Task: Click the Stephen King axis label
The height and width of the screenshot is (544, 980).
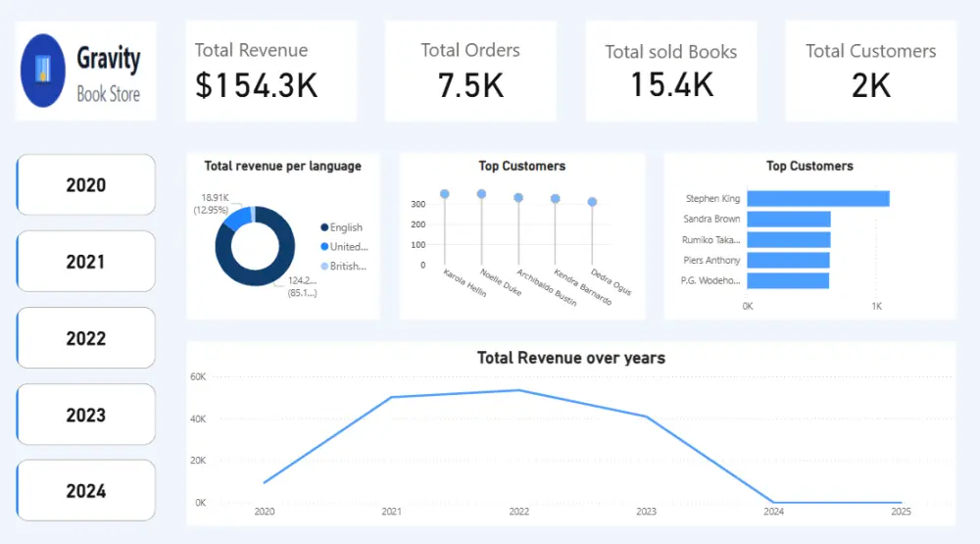Action: pyautogui.click(x=712, y=198)
